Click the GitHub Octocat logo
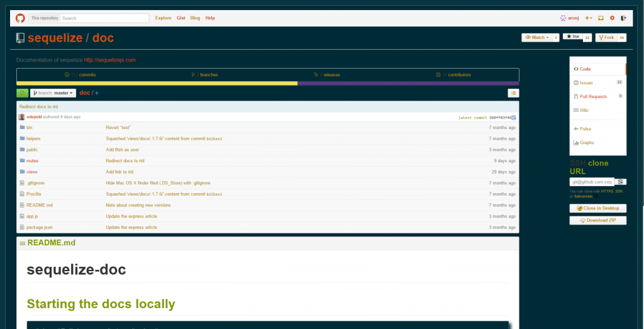This screenshot has width=644, height=329. [20, 18]
